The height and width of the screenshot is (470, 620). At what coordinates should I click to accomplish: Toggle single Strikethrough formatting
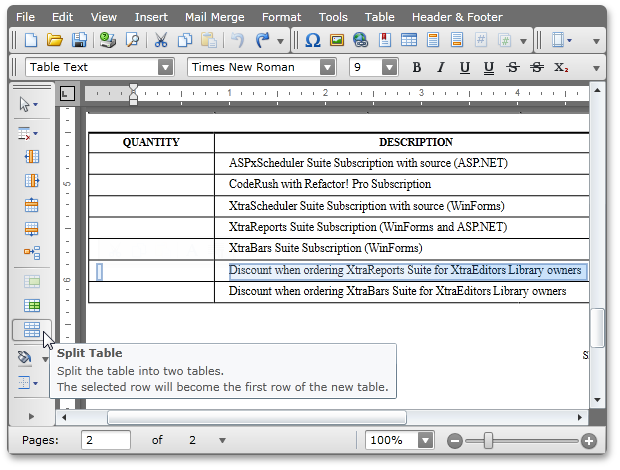click(513, 68)
